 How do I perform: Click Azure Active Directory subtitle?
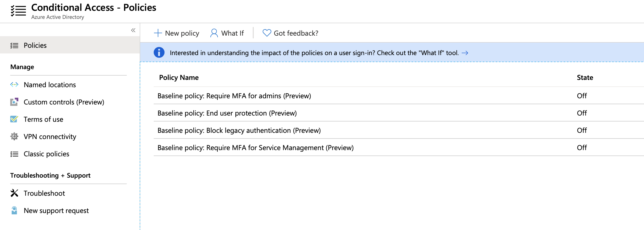click(x=58, y=17)
